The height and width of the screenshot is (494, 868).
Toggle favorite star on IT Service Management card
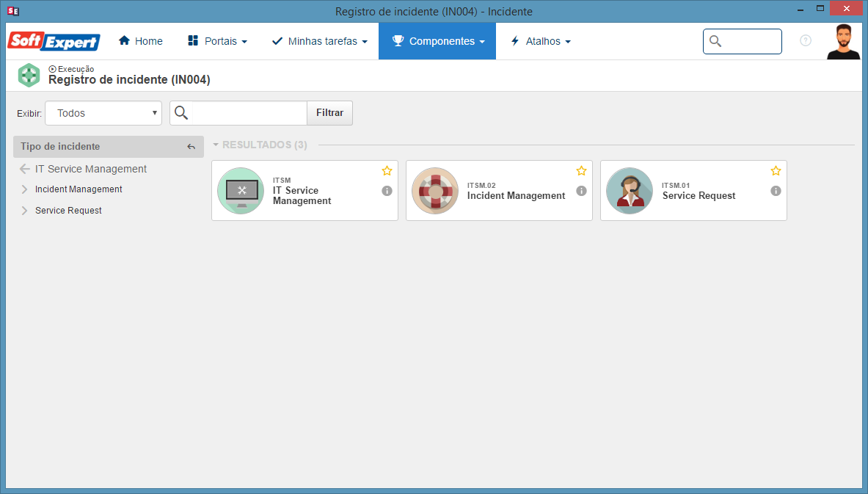click(387, 170)
